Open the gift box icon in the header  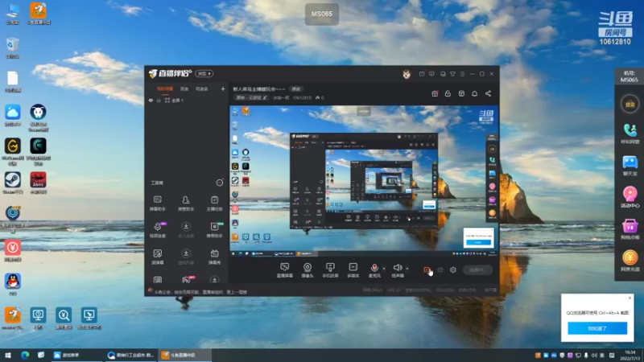click(435, 93)
